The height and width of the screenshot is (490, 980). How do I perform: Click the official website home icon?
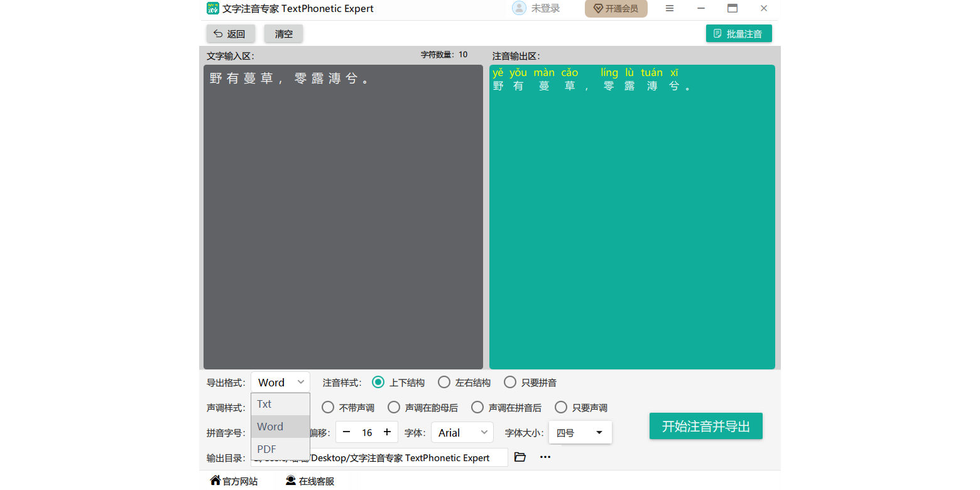pos(215,481)
